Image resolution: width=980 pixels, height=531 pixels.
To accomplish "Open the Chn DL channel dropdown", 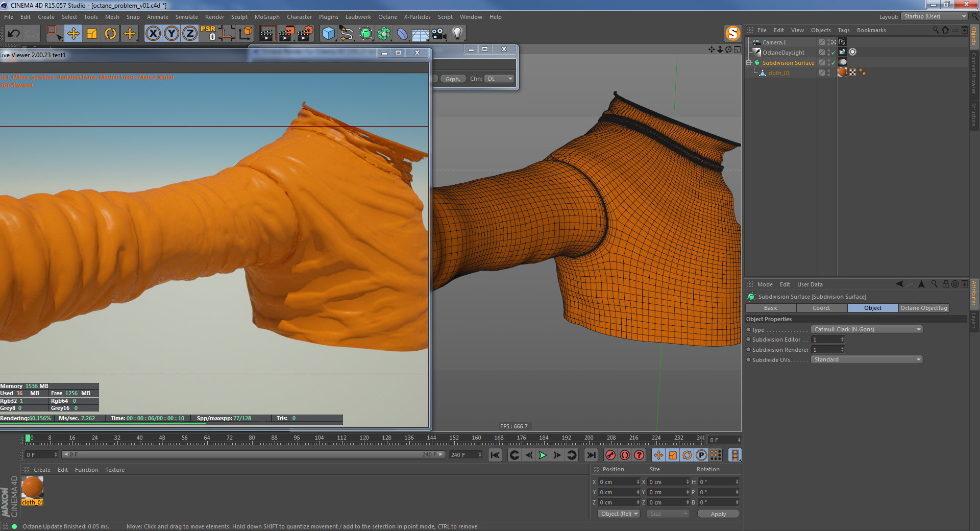I will point(499,79).
